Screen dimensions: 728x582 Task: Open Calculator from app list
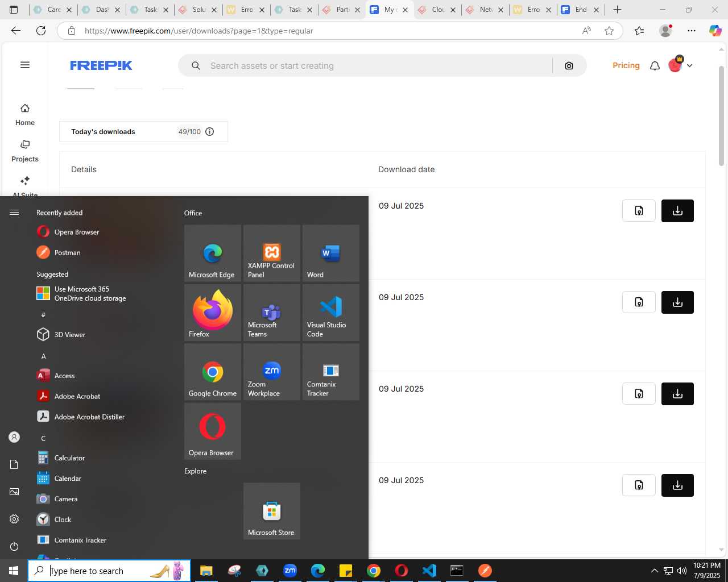pos(102,458)
